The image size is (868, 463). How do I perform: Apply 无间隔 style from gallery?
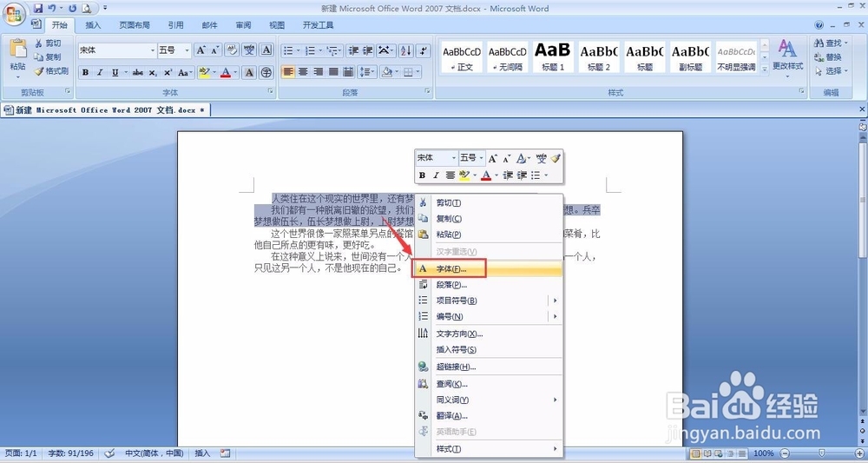(507, 57)
